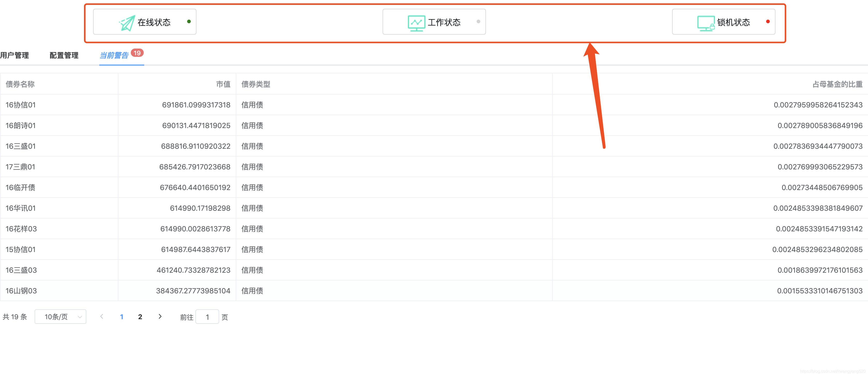Go to next page arrow

point(160,316)
